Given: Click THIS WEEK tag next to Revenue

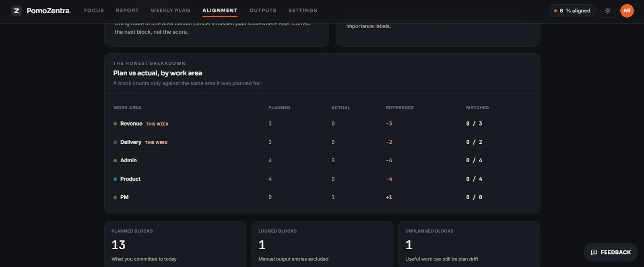Looking at the screenshot, I should coord(157,124).
